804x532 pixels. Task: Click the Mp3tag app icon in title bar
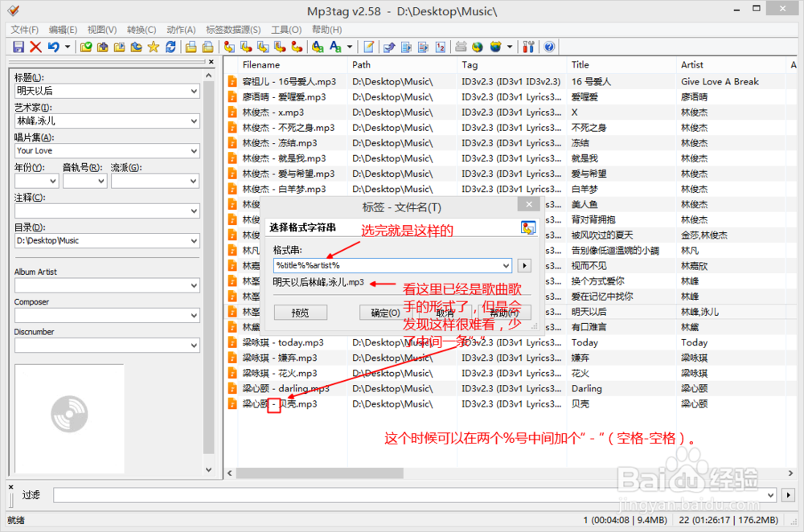[x=14, y=10]
